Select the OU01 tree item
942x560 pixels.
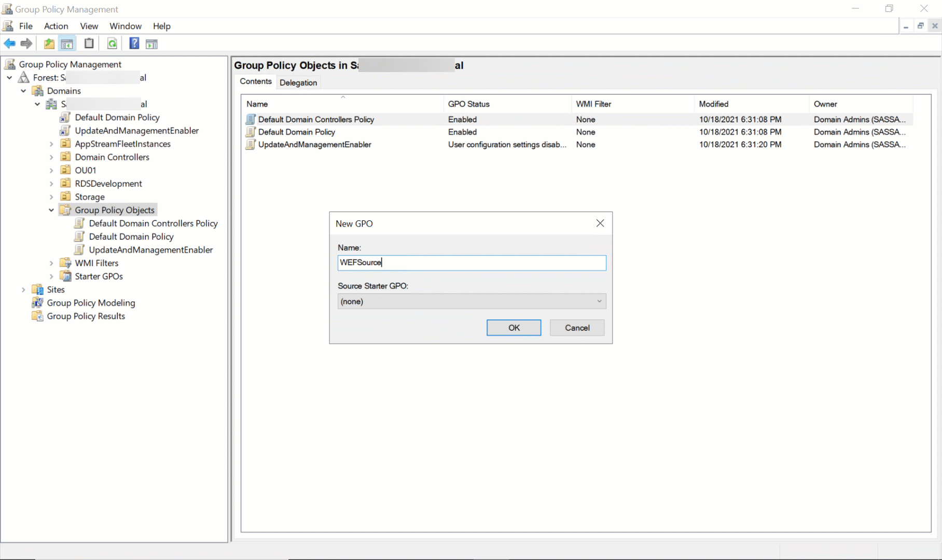[86, 170]
